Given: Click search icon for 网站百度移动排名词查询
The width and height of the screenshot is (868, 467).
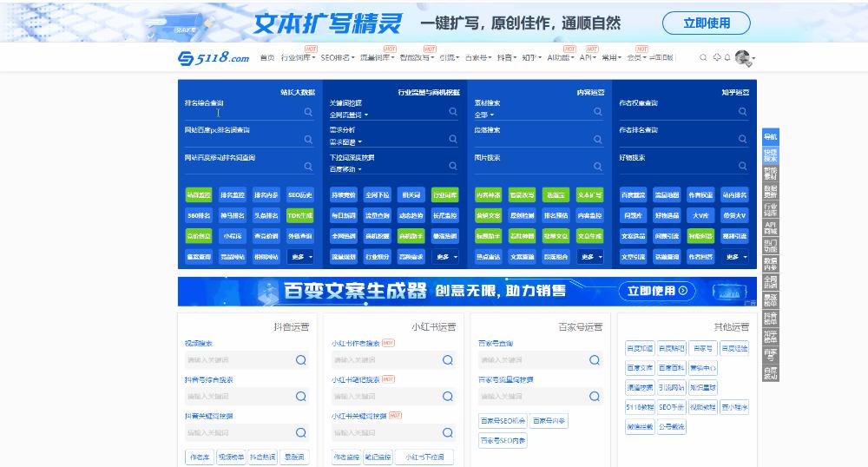Looking at the screenshot, I should (x=308, y=166).
